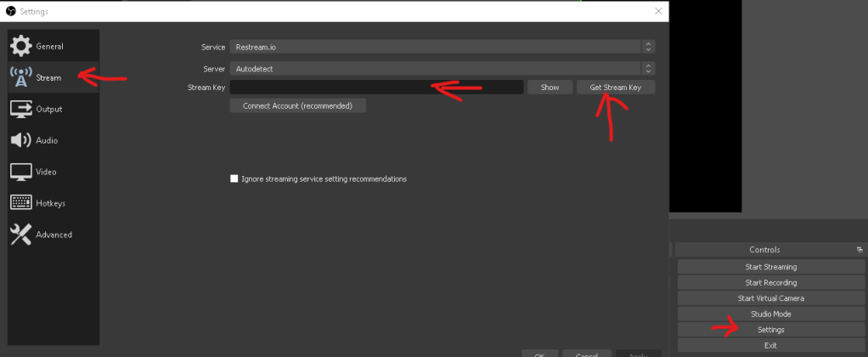Select the Hotkeys keyboard icon

(x=21, y=203)
